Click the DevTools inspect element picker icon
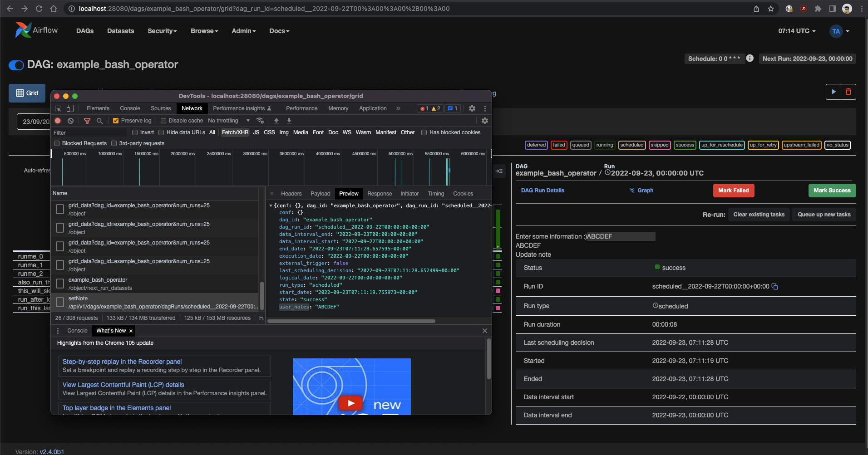Image resolution: width=868 pixels, height=455 pixels. pos(58,108)
